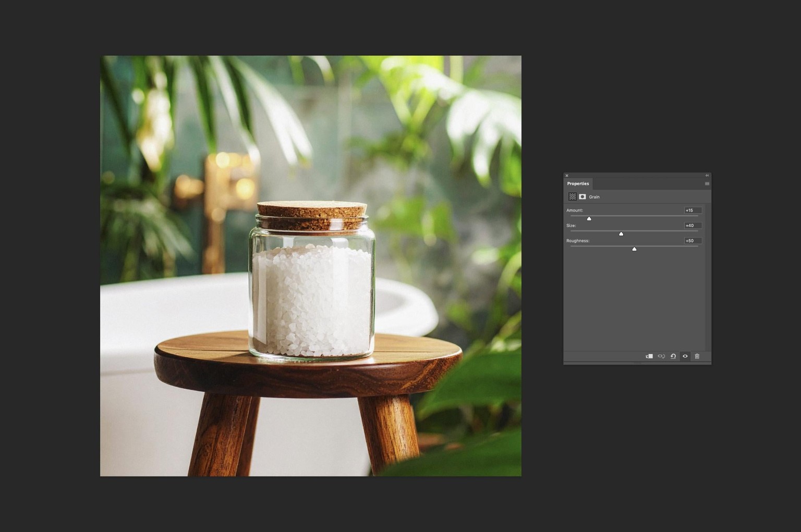
Task: Select the layer mask icon beside Grain
Action: click(x=582, y=197)
